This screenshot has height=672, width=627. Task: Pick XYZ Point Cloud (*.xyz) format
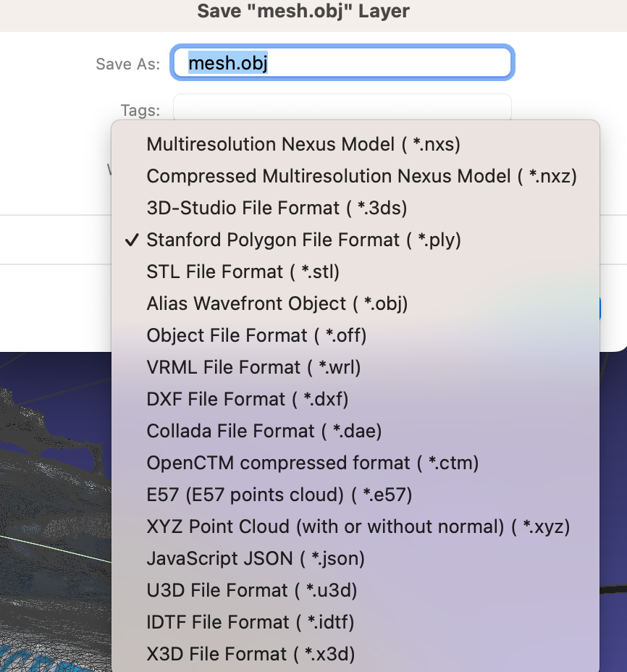pyautogui.click(x=358, y=526)
